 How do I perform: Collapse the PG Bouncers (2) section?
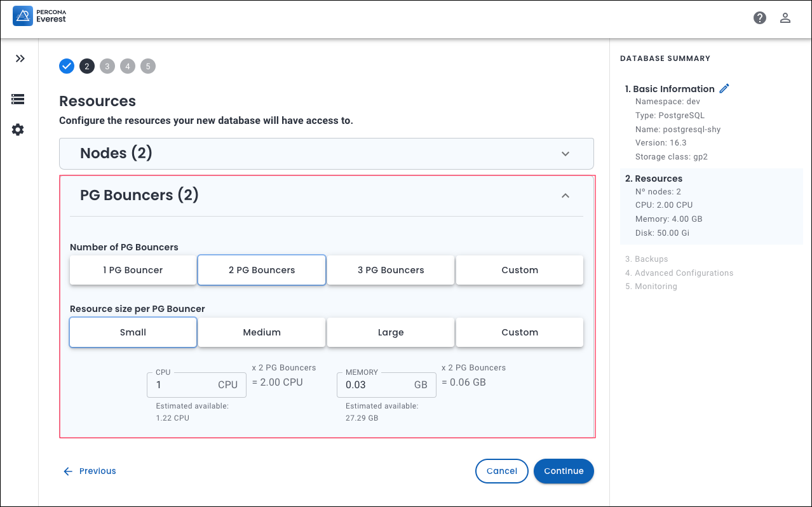[x=565, y=196]
